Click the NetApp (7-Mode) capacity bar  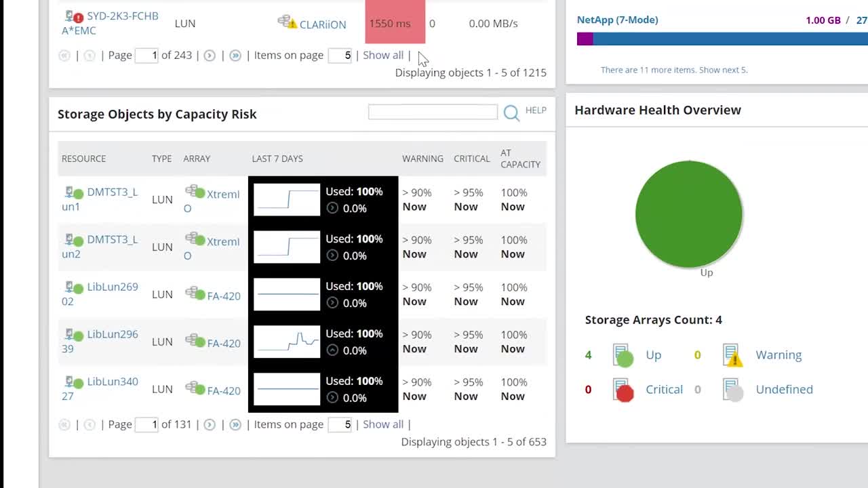(x=722, y=39)
